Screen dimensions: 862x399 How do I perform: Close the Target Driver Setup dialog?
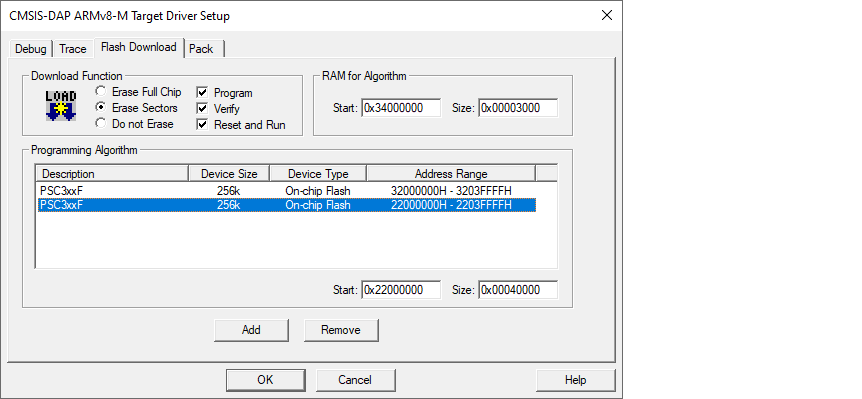(x=606, y=15)
